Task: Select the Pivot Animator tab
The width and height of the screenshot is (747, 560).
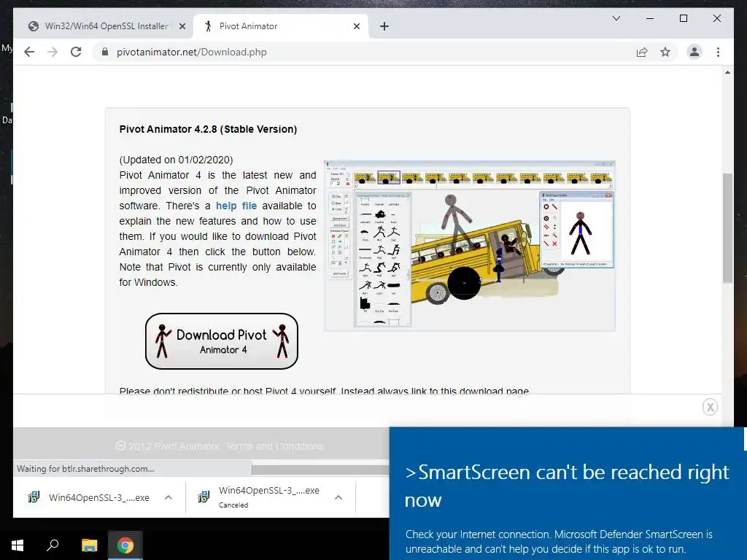Action: coord(280,26)
